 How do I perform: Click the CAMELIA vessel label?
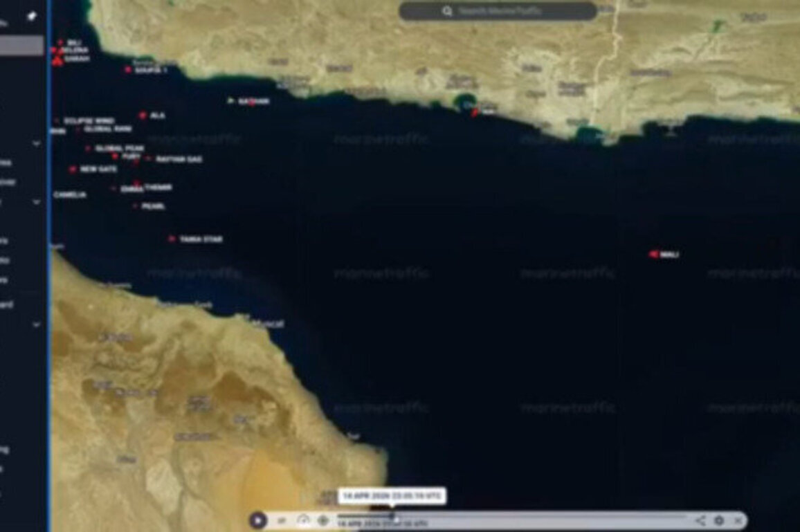[70, 195]
